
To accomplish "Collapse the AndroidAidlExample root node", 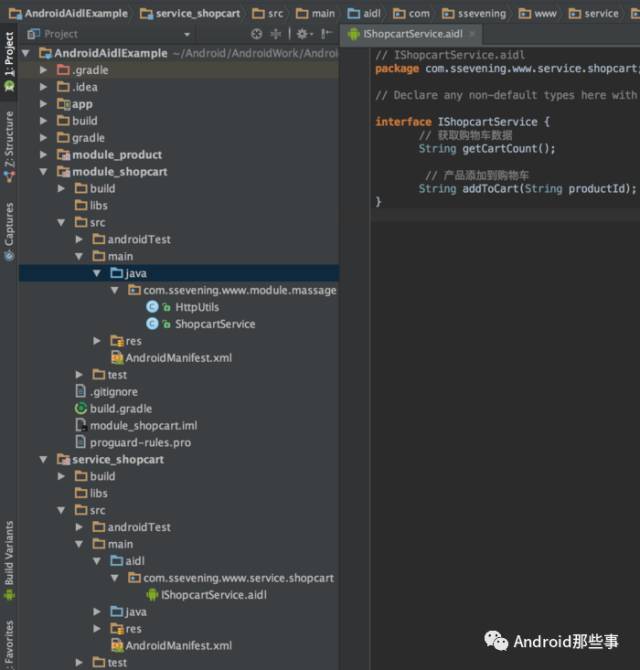I will [x=26, y=53].
